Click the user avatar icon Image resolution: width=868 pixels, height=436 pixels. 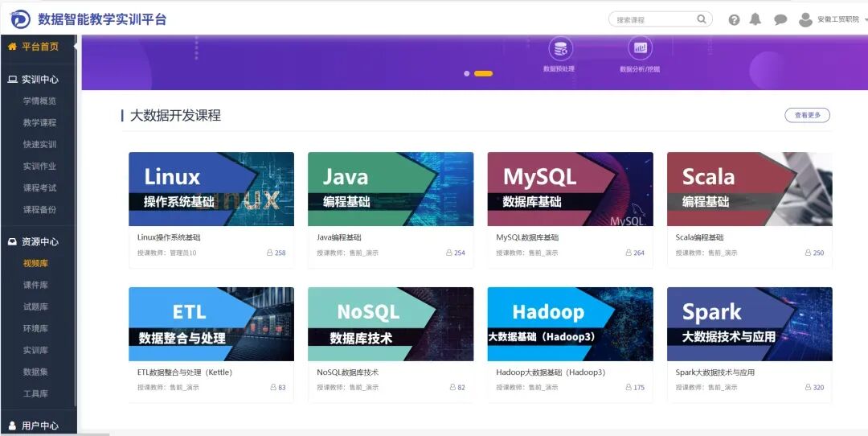coord(805,20)
